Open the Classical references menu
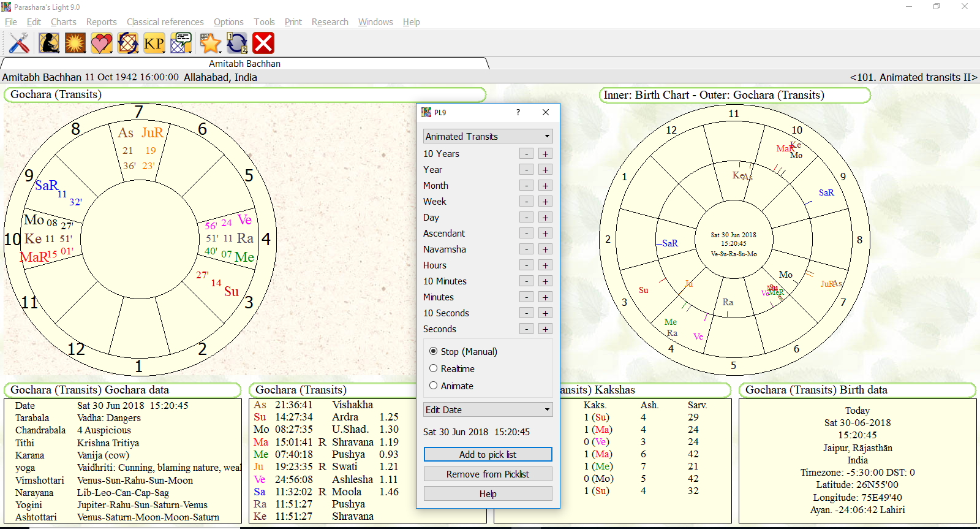Screen dimensions: 980x529 click(165, 22)
